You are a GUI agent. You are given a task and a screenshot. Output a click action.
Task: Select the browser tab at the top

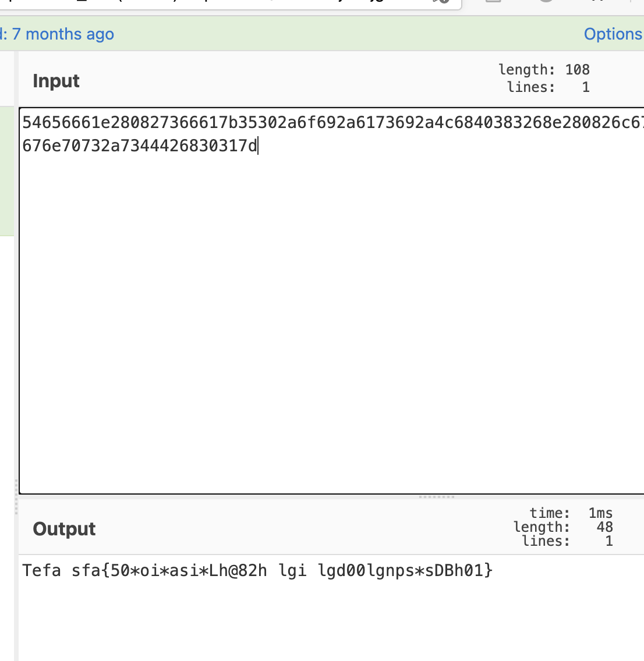[233, 3]
